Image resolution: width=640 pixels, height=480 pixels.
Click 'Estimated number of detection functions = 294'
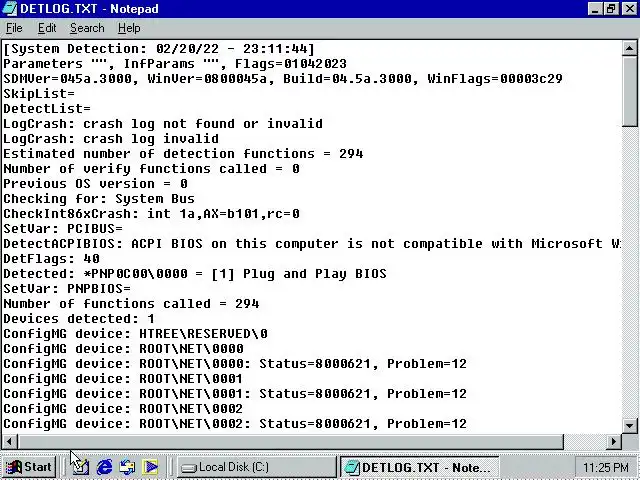click(183, 153)
